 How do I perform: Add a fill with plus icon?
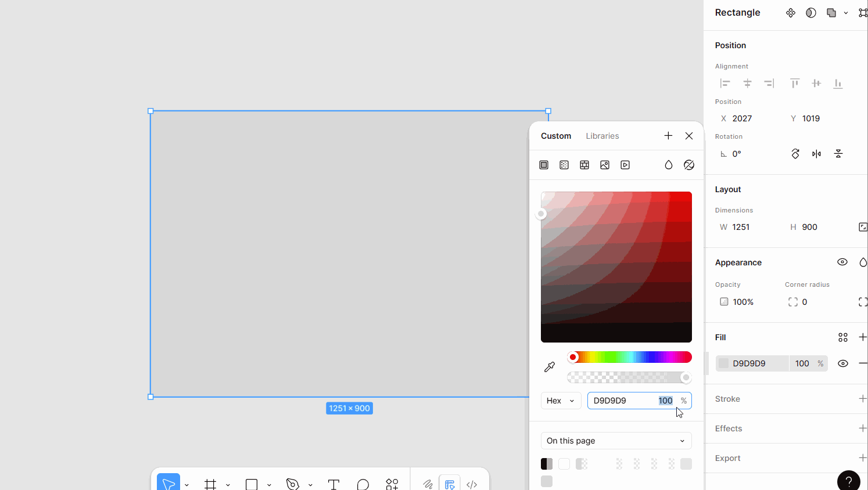click(863, 337)
